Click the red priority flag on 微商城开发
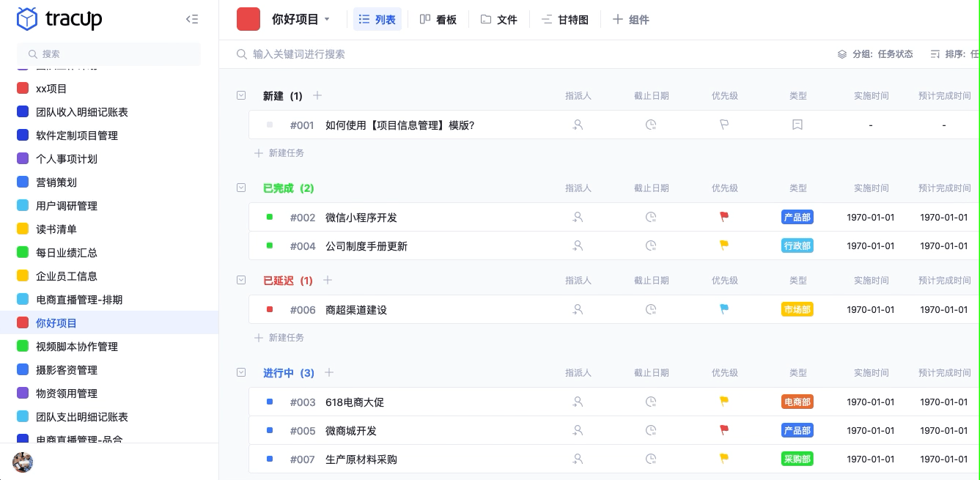Image resolution: width=980 pixels, height=480 pixels. point(724,430)
